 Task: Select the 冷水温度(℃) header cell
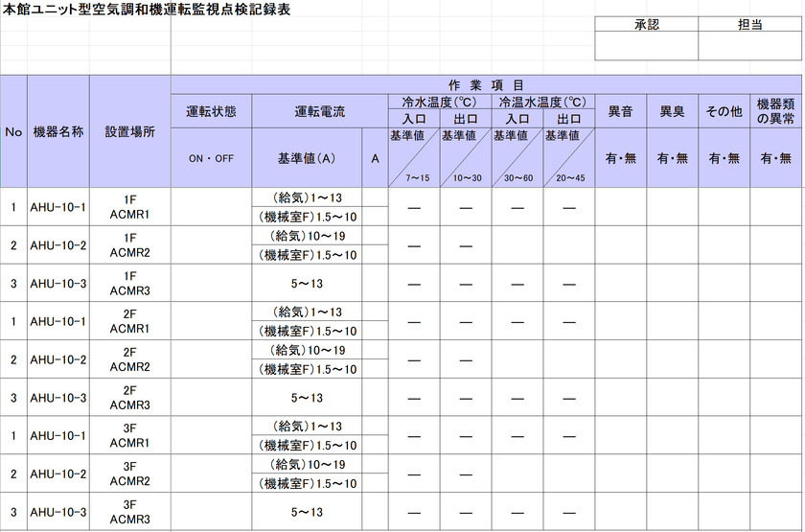tap(440, 102)
